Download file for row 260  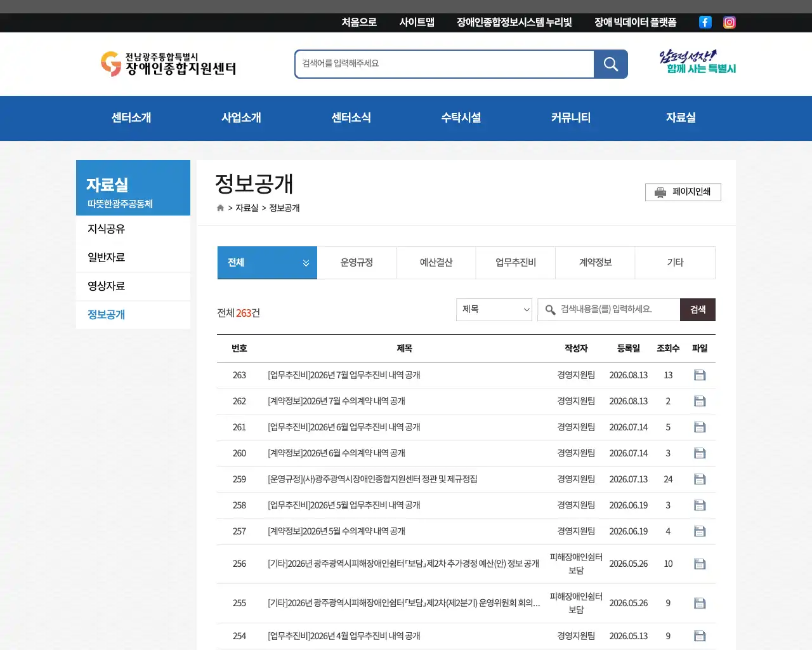pyautogui.click(x=700, y=453)
